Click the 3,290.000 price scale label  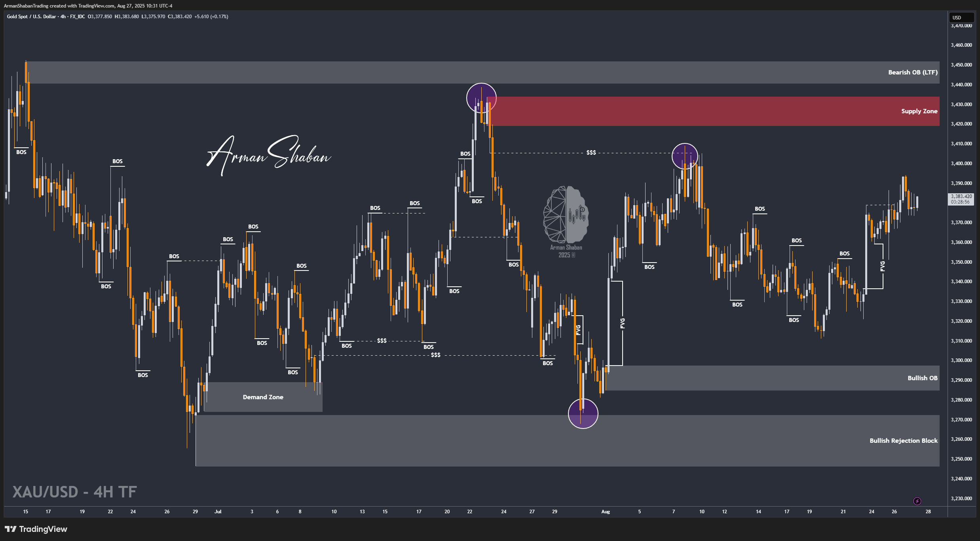[x=961, y=380]
